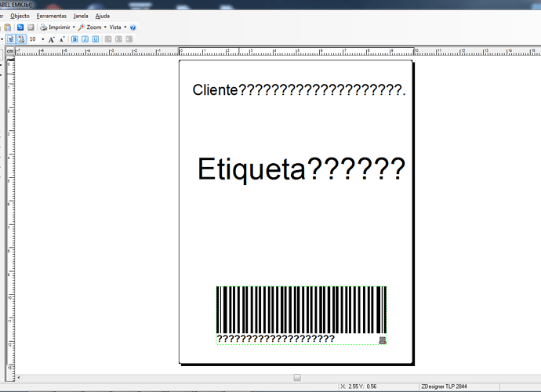Click the barcode human-readable question marks text
The height and width of the screenshot is (392, 541).
point(275,339)
